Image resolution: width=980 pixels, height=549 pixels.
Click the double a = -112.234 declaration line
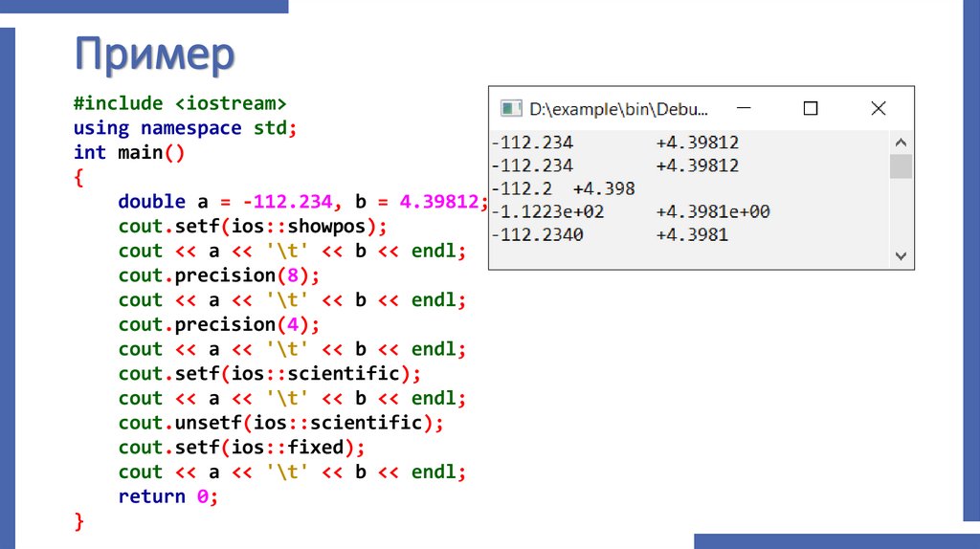point(303,202)
